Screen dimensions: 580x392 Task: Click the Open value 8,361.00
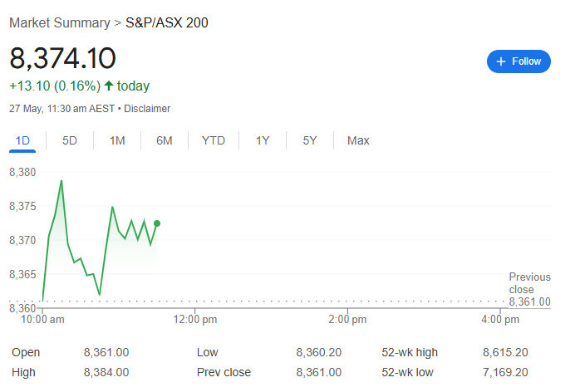[x=106, y=352]
